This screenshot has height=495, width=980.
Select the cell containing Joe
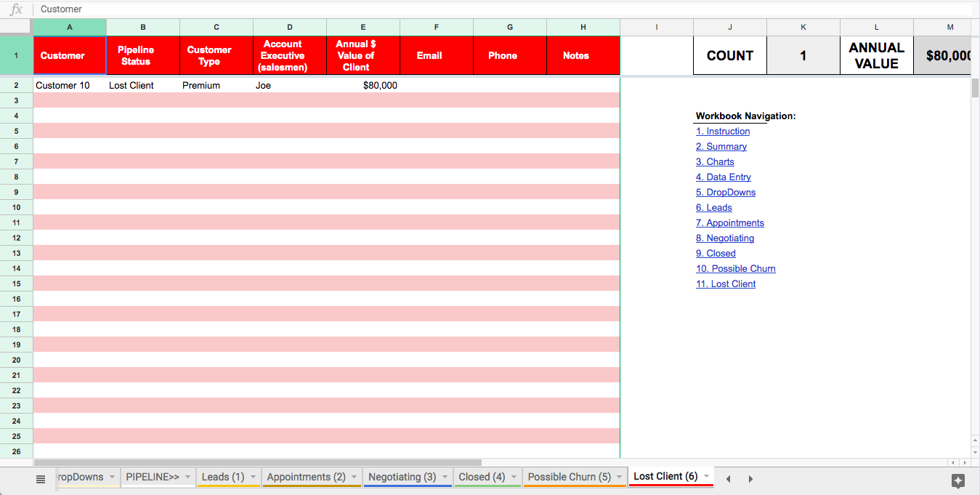click(x=290, y=85)
